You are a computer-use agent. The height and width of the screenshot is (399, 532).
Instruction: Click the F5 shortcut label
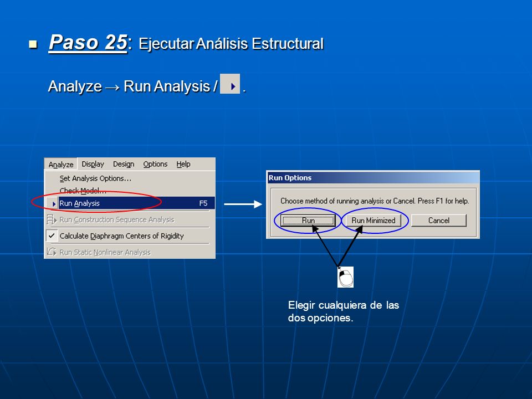[203, 203]
